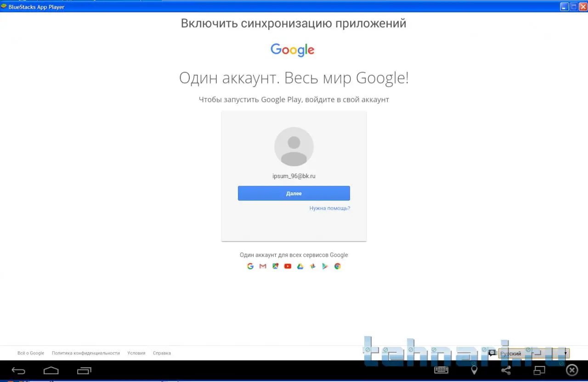
Task: Tap the Android back arrow button
Action: pos(18,371)
